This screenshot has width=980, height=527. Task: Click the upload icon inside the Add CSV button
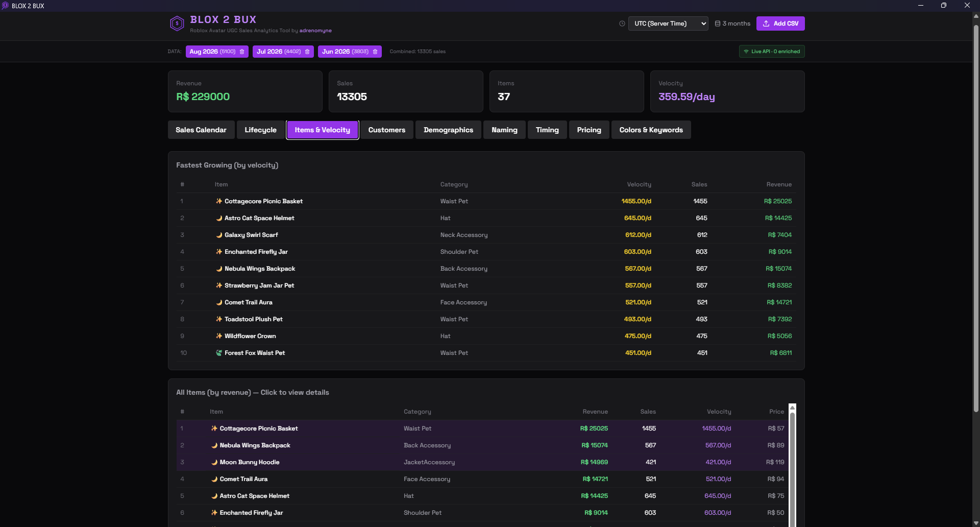(766, 23)
